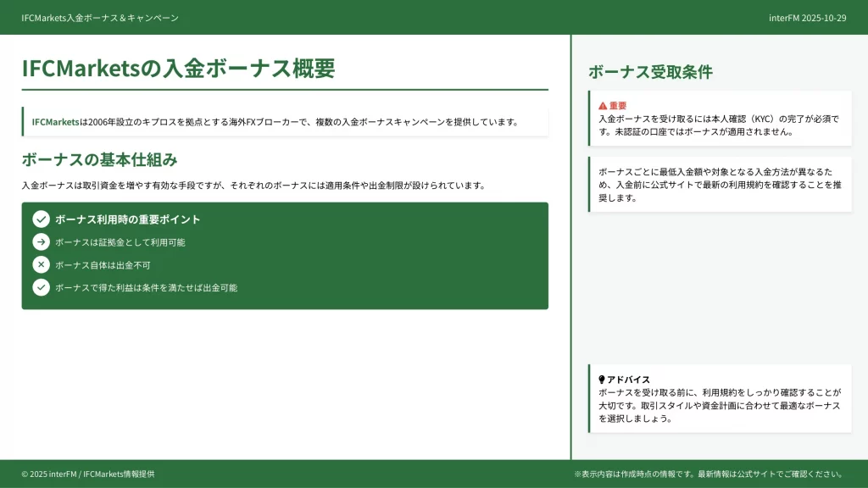Click the interFM 2025-10-29 date in header

(x=807, y=18)
